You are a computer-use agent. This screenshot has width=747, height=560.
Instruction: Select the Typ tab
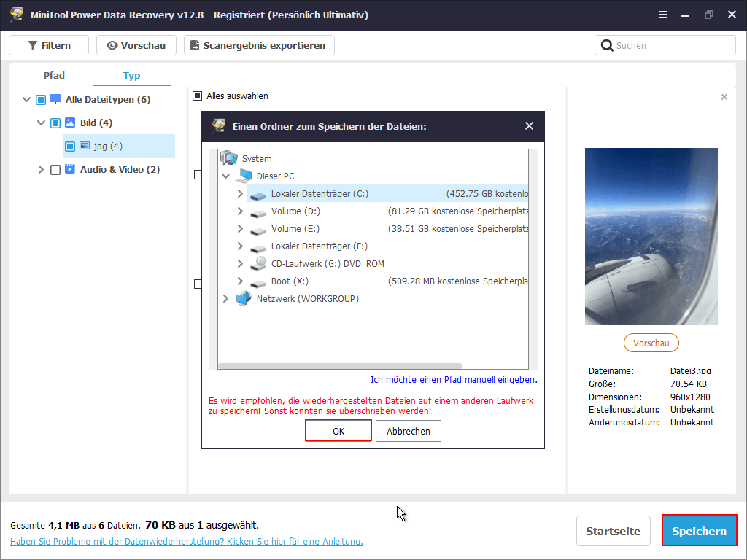pyautogui.click(x=131, y=74)
